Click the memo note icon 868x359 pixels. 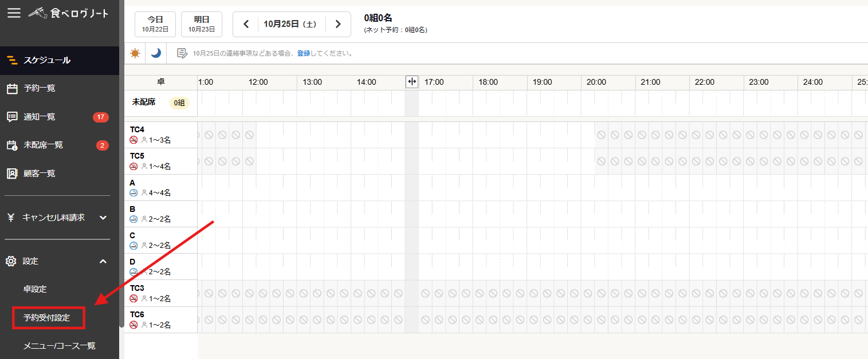[182, 53]
